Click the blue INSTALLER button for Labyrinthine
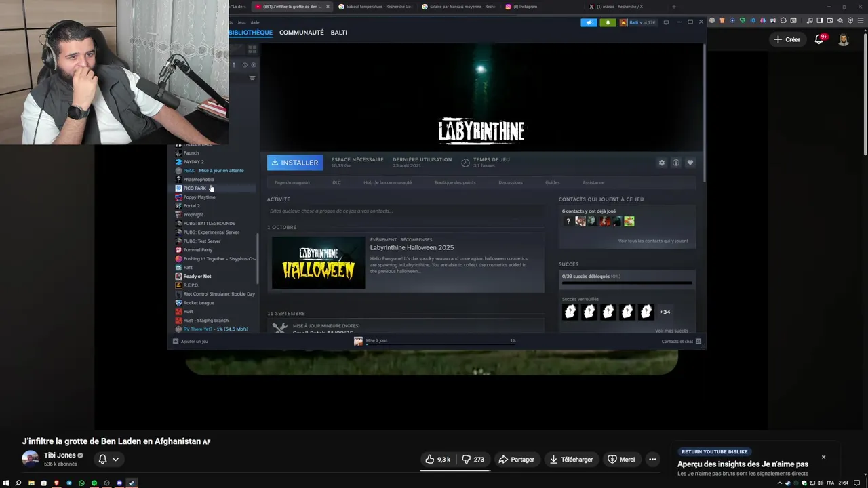 pyautogui.click(x=294, y=163)
